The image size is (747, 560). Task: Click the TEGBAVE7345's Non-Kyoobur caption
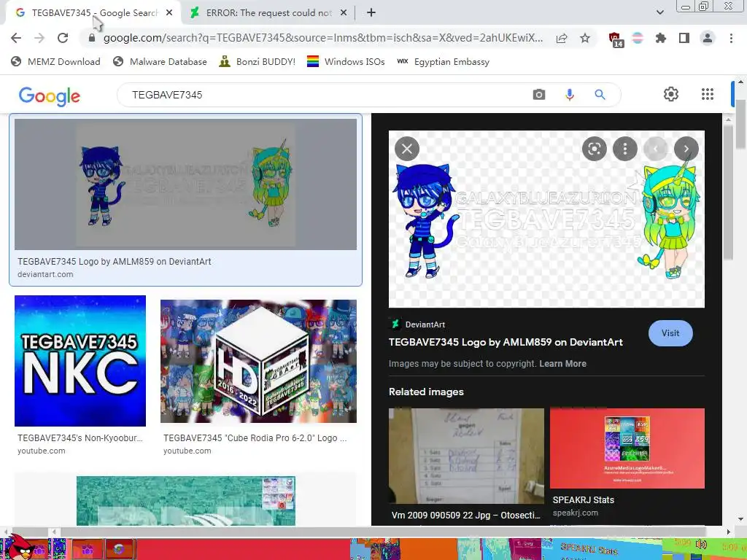[80, 438]
